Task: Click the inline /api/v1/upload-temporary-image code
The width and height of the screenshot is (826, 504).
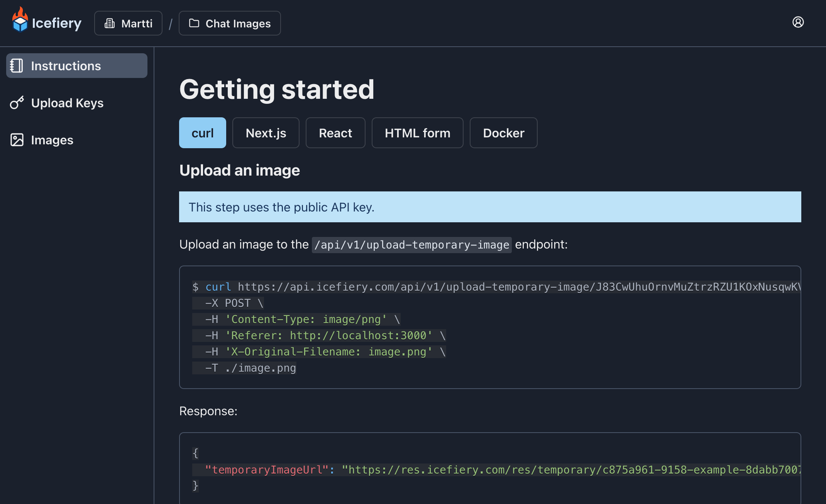Action: (412, 245)
